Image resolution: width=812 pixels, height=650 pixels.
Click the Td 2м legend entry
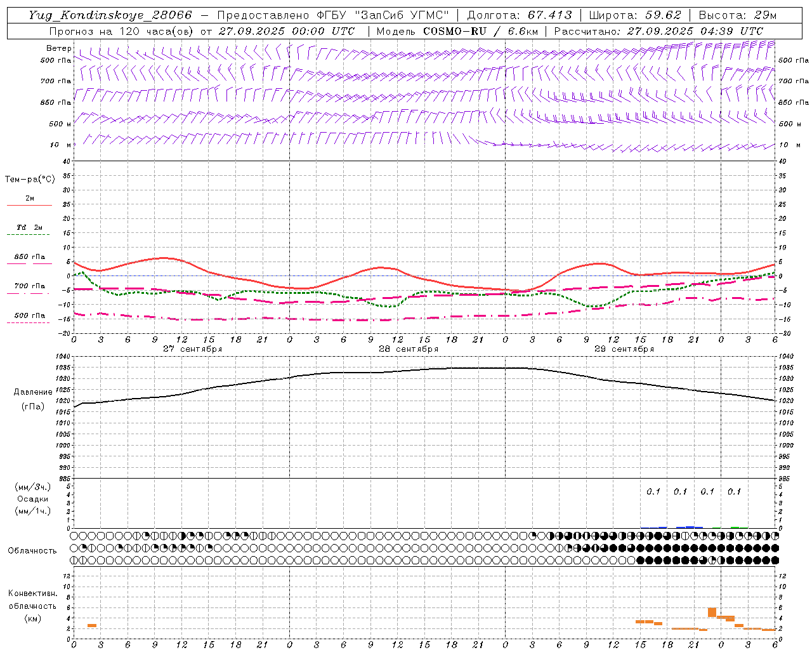[x=30, y=227]
